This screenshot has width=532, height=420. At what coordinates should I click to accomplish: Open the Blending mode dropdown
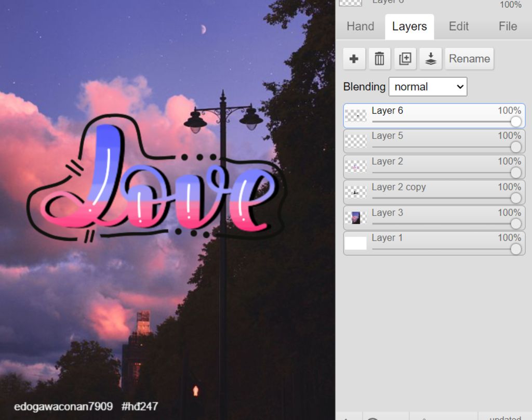[428, 87]
